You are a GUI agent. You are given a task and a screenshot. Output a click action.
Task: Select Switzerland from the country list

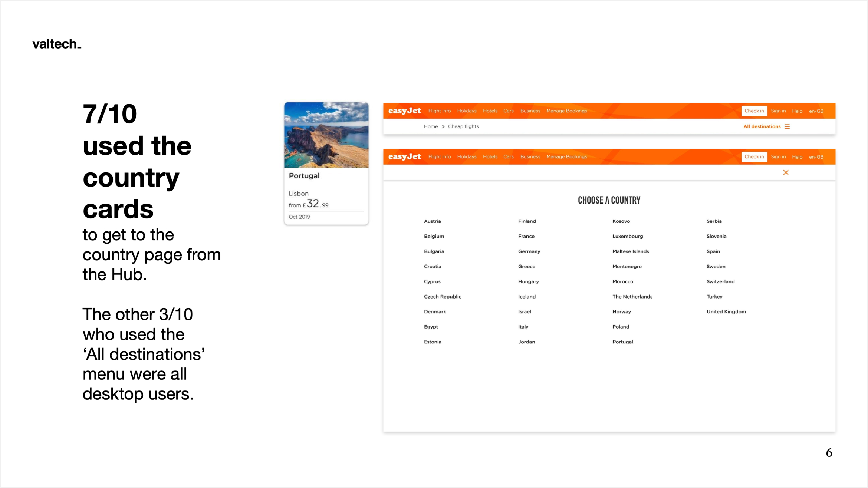coord(720,281)
